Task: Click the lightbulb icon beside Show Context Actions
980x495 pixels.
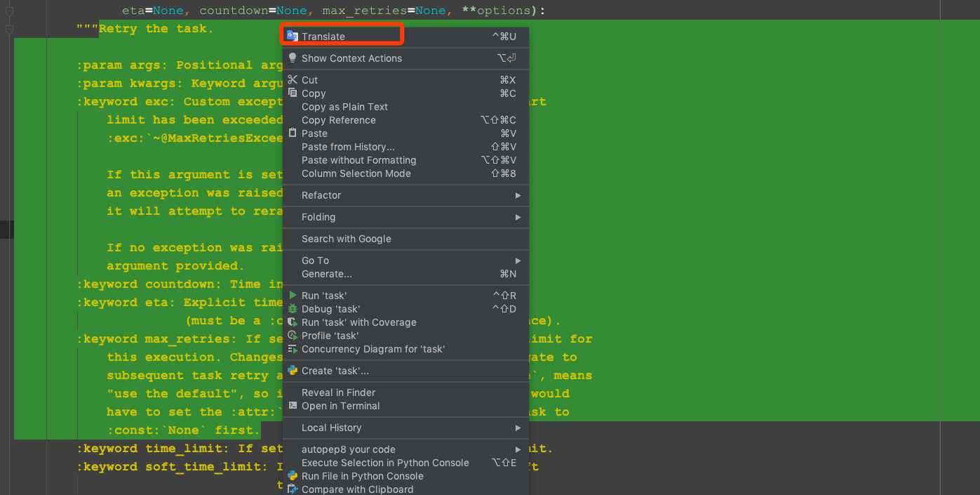Action: pyautogui.click(x=293, y=58)
